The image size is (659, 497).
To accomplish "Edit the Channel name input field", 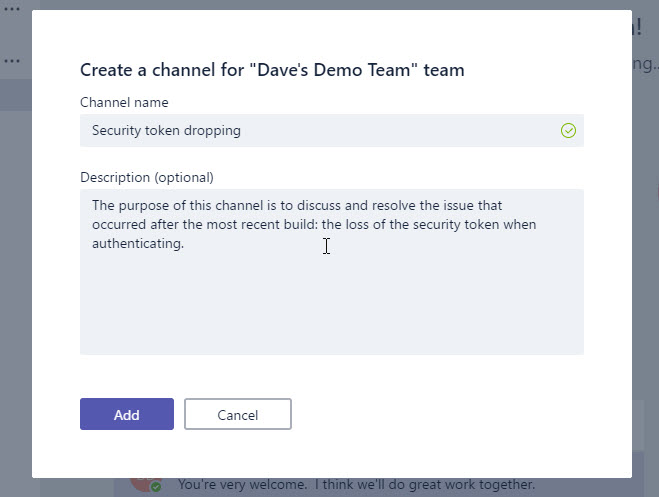I will point(332,130).
